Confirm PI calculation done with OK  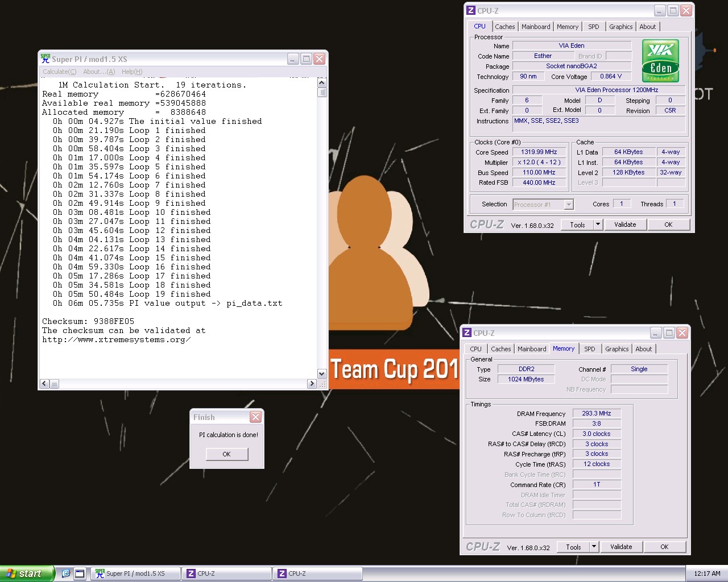click(x=226, y=454)
